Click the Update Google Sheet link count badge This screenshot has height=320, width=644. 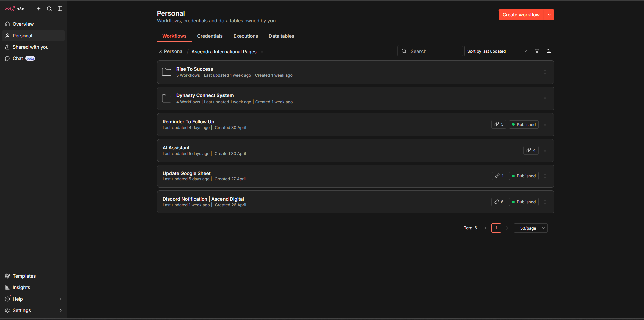pos(499,176)
